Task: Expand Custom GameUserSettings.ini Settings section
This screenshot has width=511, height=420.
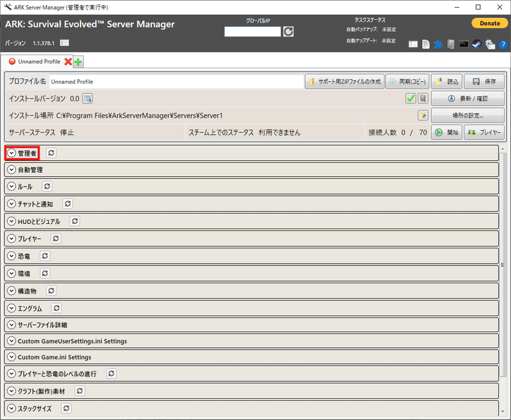Action: pyautogui.click(x=11, y=341)
